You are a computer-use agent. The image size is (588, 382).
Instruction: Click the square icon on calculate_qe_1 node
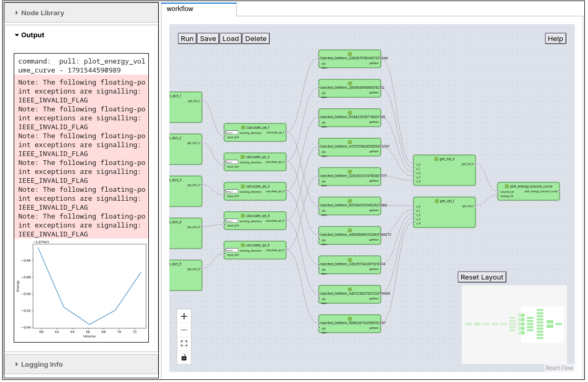pos(243,127)
